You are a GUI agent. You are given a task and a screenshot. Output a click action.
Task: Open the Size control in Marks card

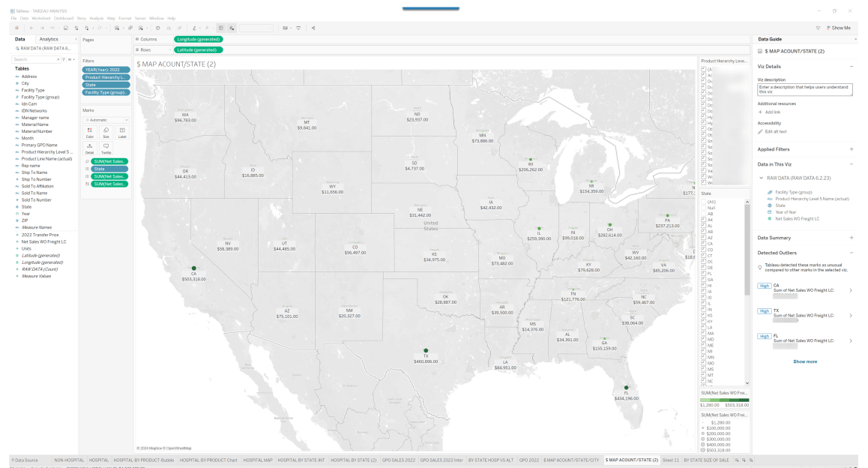(106, 133)
